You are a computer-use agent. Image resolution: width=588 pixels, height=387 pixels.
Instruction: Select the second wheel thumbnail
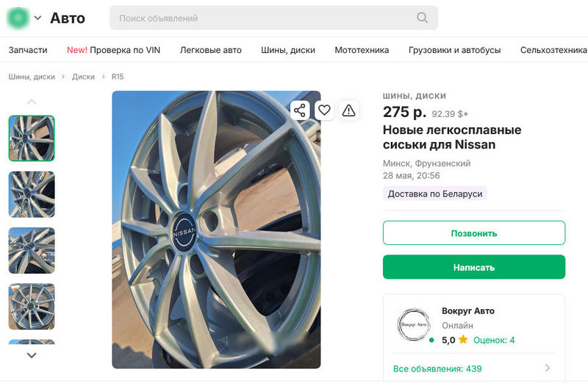click(32, 194)
